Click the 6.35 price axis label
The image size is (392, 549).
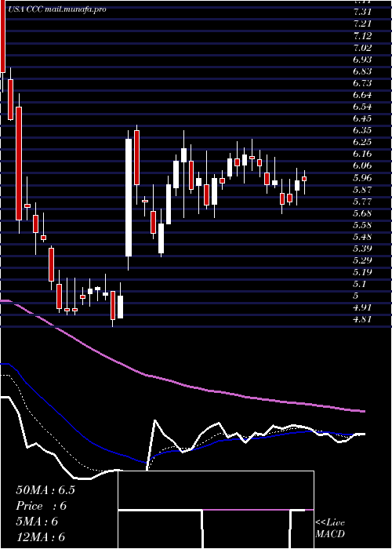click(x=362, y=130)
